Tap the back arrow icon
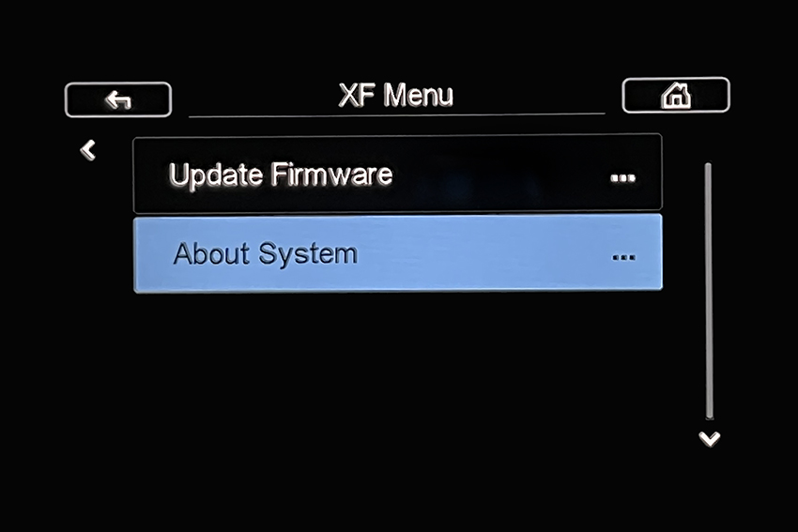Image resolution: width=798 pixels, height=532 pixels. (118, 99)
